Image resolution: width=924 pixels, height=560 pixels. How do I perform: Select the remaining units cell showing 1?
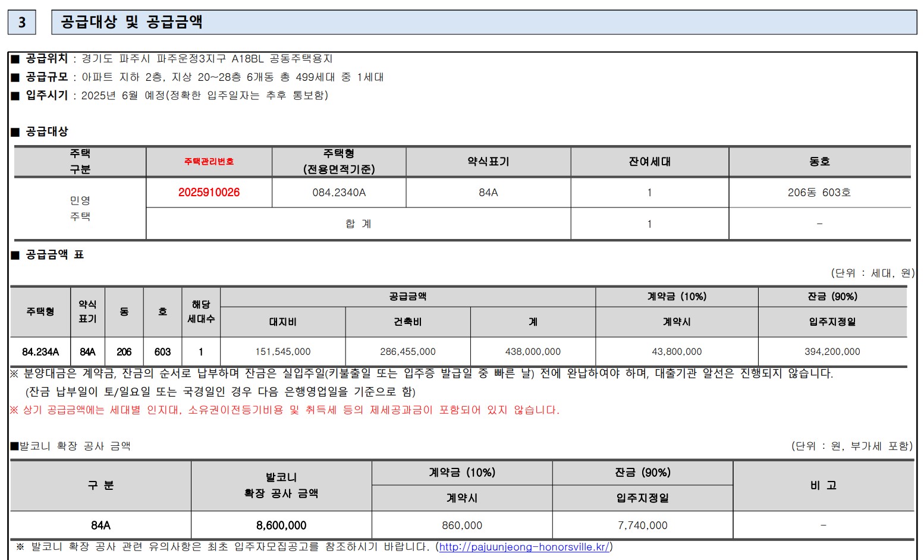[650, 193]
